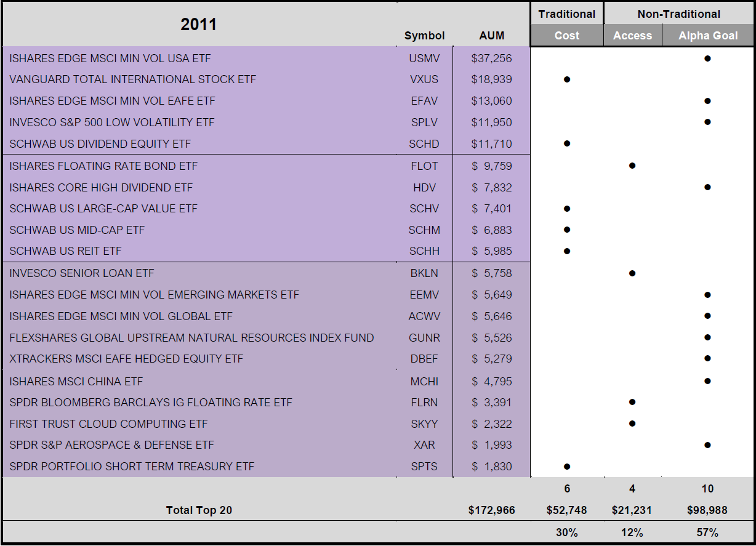The height and width of the screenshot is (546, 756).
Task: Click the MCHI ticker symbol
Action: (x=424, y=382)
